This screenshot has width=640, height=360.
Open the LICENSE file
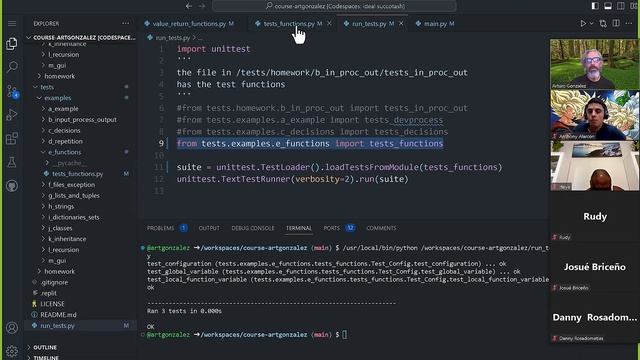(80, 304)
